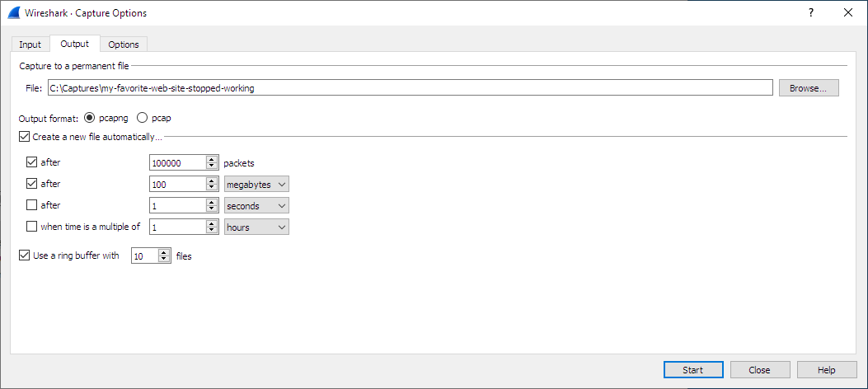Disable the after packets checkbox
The image size is (868, 389).
click(32, 162)
